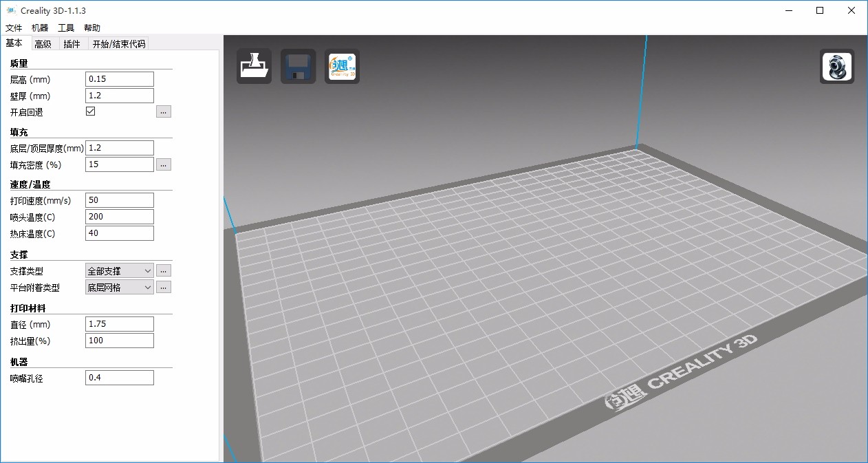
Task: Select the 喷头温度 nozzle temperature field
Action: click(x=119, y=216)
